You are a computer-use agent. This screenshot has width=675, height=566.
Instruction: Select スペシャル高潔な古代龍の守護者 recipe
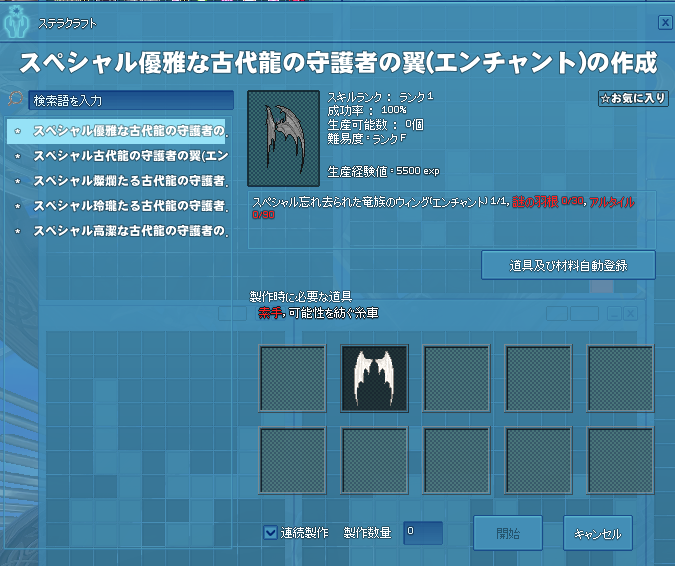[x=130, y=231]
